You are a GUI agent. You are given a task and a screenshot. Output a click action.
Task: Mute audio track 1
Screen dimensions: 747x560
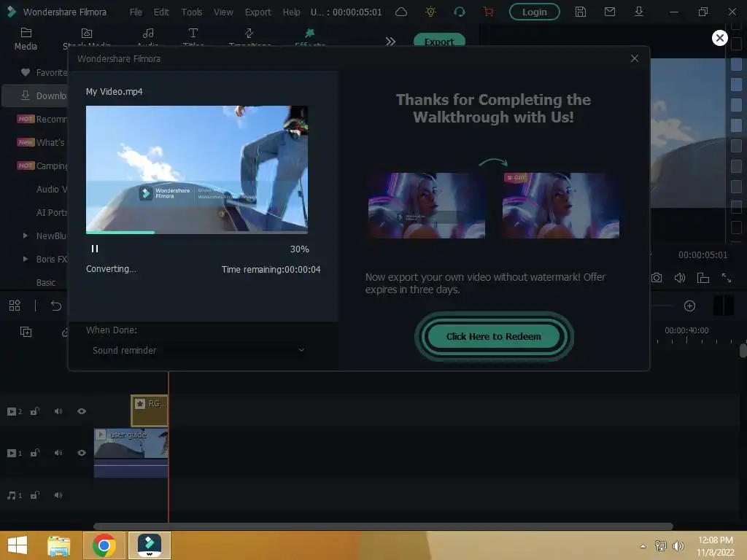point(58,495)
